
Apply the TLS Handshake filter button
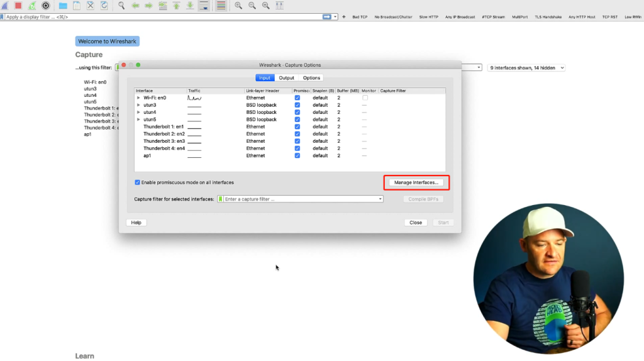pyautogui.click(x=548, y=17)
